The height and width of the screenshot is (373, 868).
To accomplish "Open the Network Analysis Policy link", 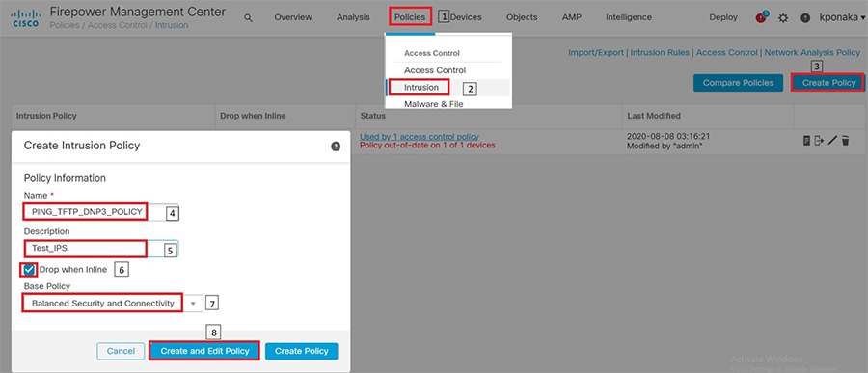I will (x=812, y=53).
